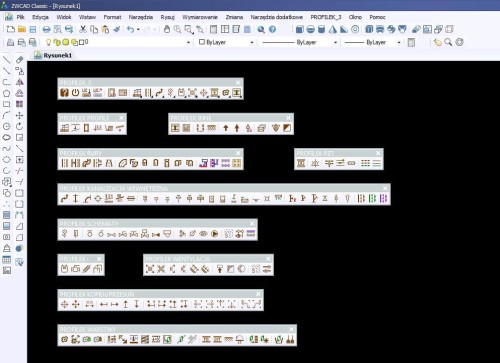Open the Plik menu
Viewport: 500px width, 363px height.
[x=21, y=17]
